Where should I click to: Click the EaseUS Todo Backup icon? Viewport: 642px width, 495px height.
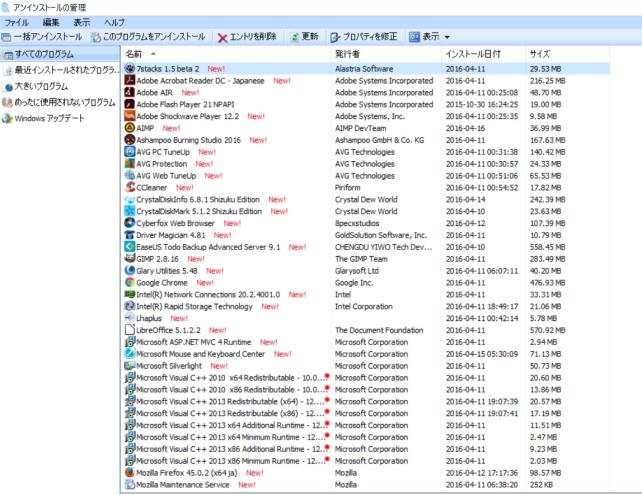point(129,247)
